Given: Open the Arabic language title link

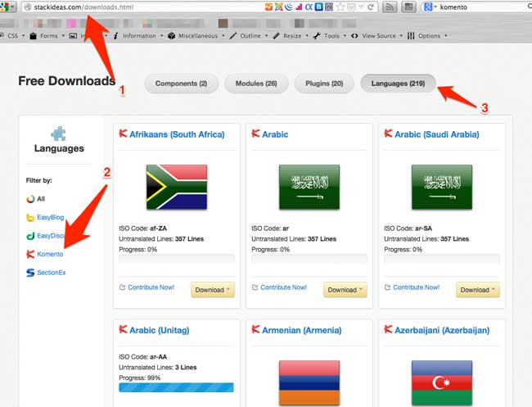Looking at the screenshot, I should click(275, 134).
